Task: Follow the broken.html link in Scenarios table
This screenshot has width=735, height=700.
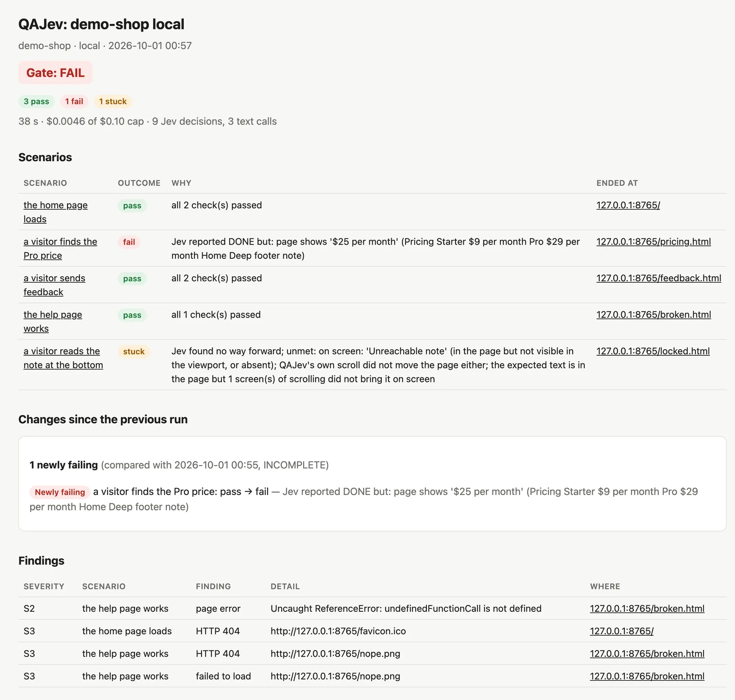Action: click(x=653, y=314)
